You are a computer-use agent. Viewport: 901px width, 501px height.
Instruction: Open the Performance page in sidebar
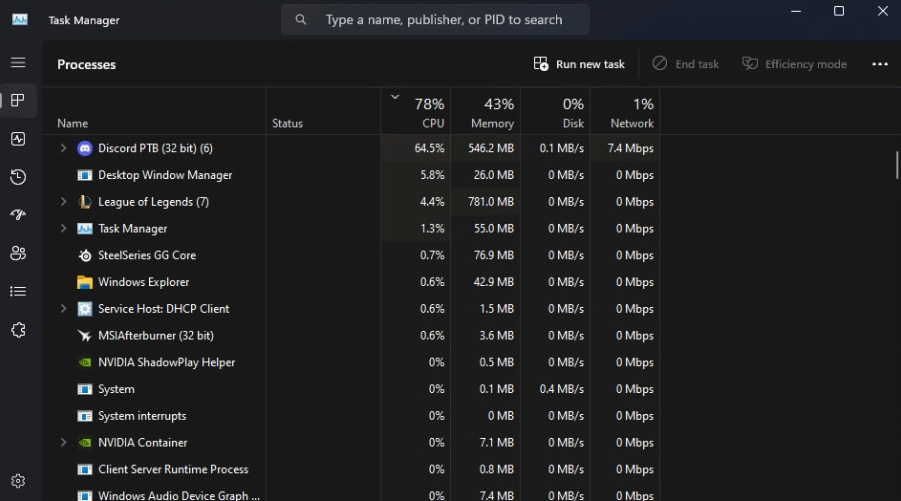point(18,138)
